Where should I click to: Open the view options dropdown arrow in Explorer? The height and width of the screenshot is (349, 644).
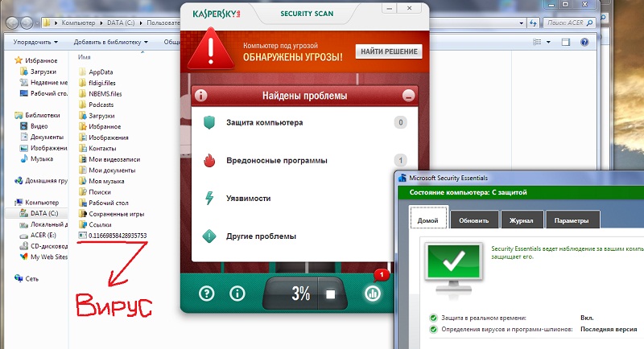point(548,42)
